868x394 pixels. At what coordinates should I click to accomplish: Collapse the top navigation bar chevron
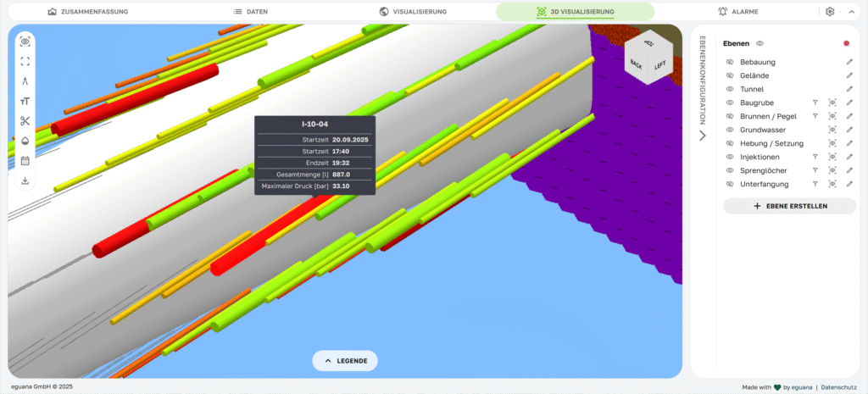(850, 12)
